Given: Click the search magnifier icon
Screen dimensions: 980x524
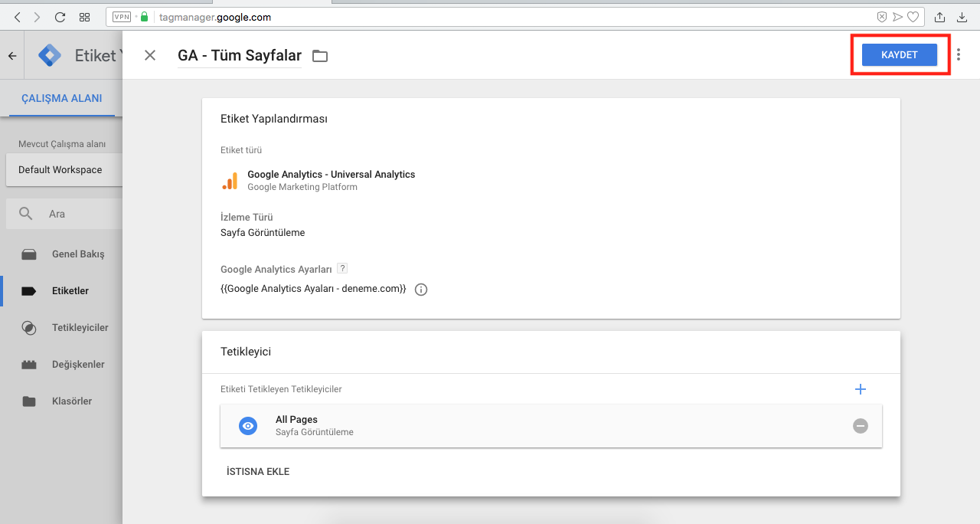Looking at the screenshot, I should (26, 214).
